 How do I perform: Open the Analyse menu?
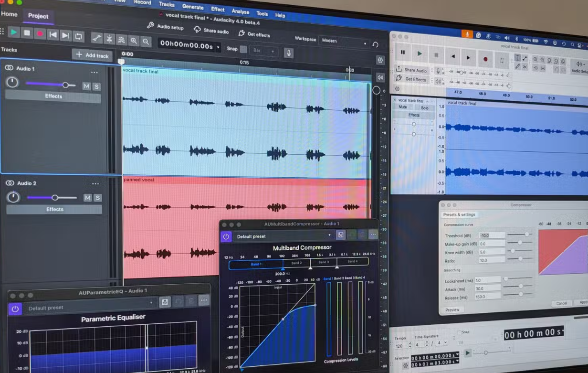click(241, 11)
